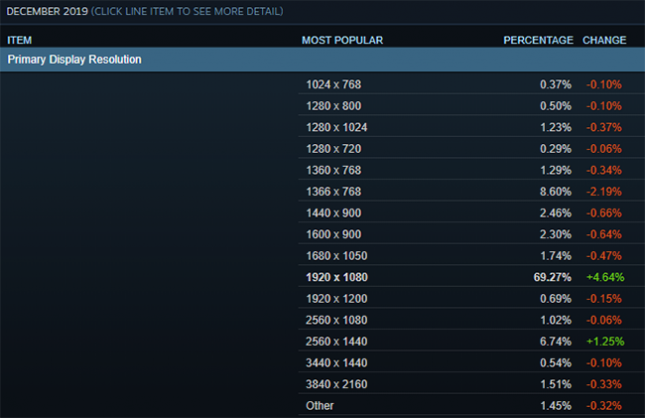Click the 0.54% percentage value
The height and width of the screenshot is (418, 645).
tap(556, 363)
